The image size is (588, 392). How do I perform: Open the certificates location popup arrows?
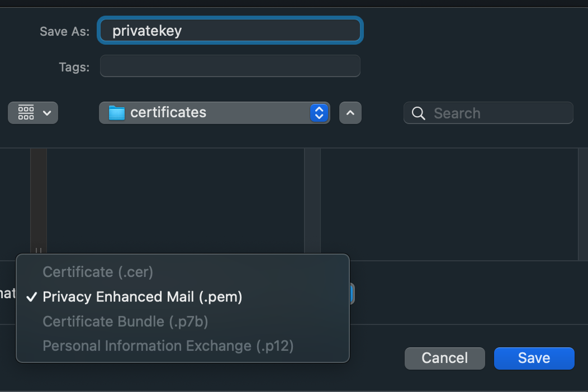tap(319, 113)
